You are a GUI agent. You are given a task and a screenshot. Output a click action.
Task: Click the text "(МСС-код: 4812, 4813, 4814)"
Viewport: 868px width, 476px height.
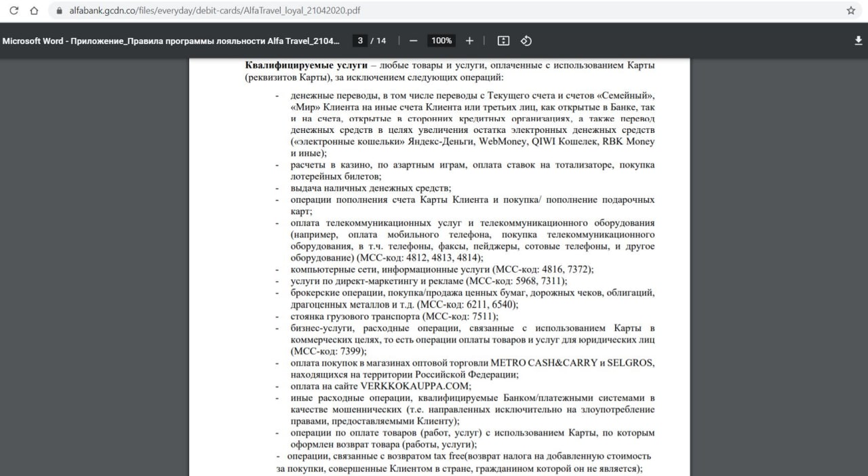click(x=420, y=258)
